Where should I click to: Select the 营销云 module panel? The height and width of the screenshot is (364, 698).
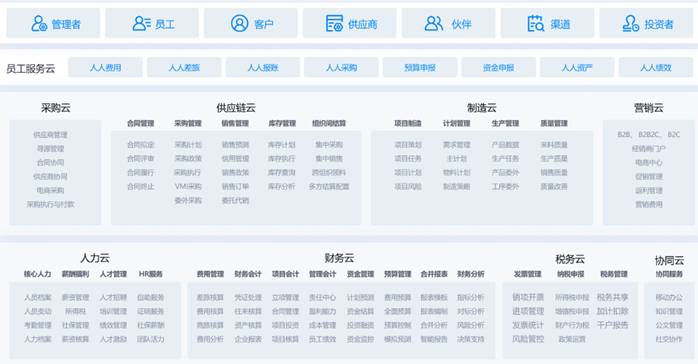click(648, 173)
